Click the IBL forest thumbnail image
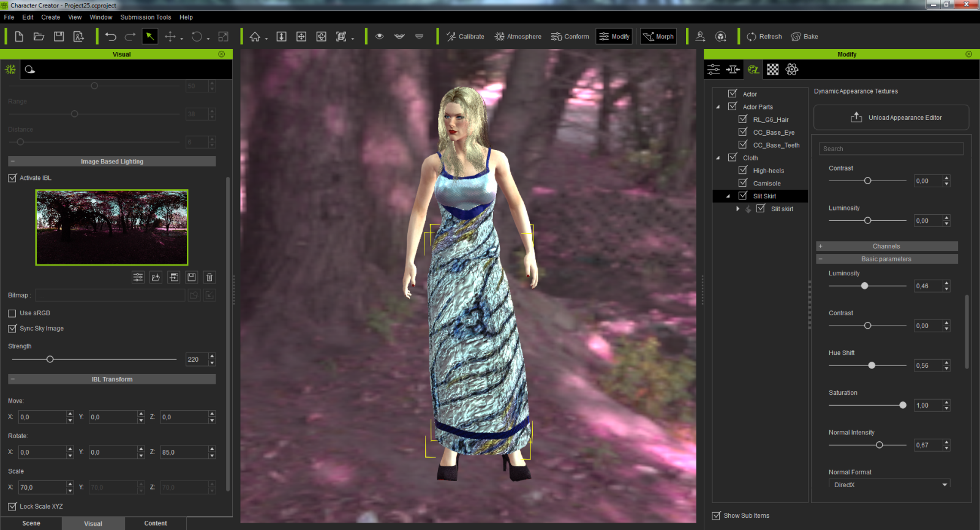This screenshot has width=980, height=530. point(111,227)
